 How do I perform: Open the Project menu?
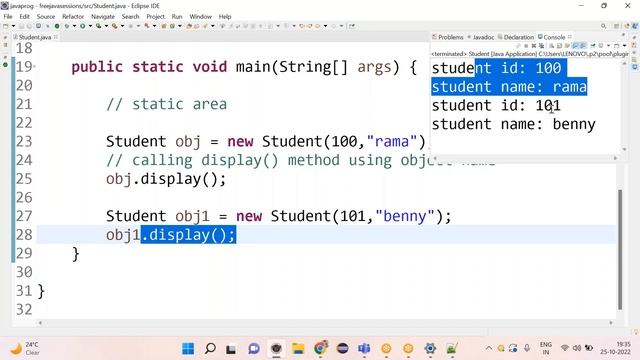pos(156,16)
